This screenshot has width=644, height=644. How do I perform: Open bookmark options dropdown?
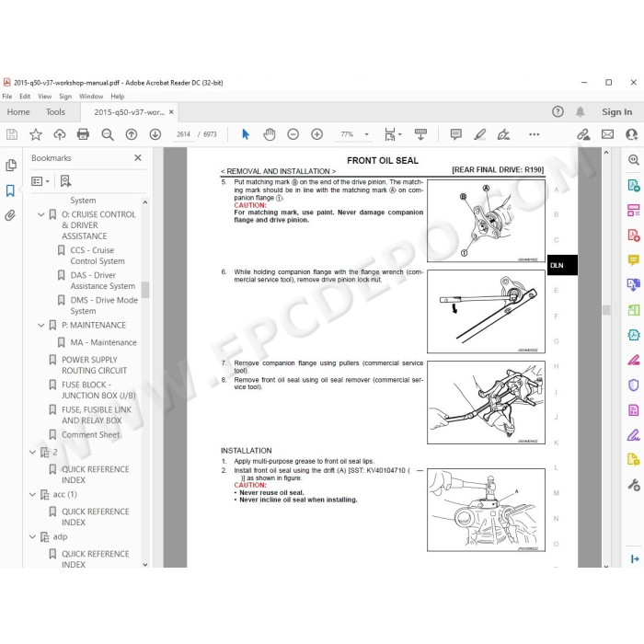(40, 181)
